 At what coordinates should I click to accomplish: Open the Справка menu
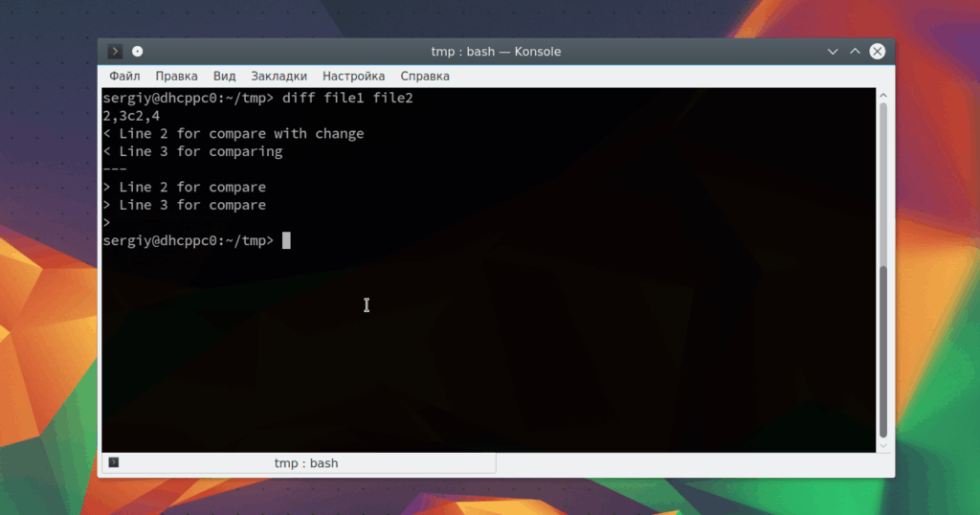click(x=425, y=77)
